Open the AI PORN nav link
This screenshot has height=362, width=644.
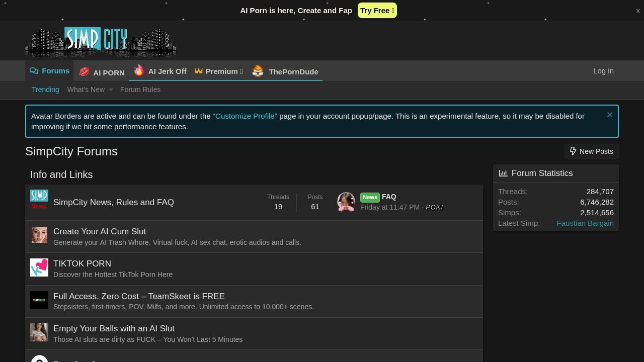[109, 72]
